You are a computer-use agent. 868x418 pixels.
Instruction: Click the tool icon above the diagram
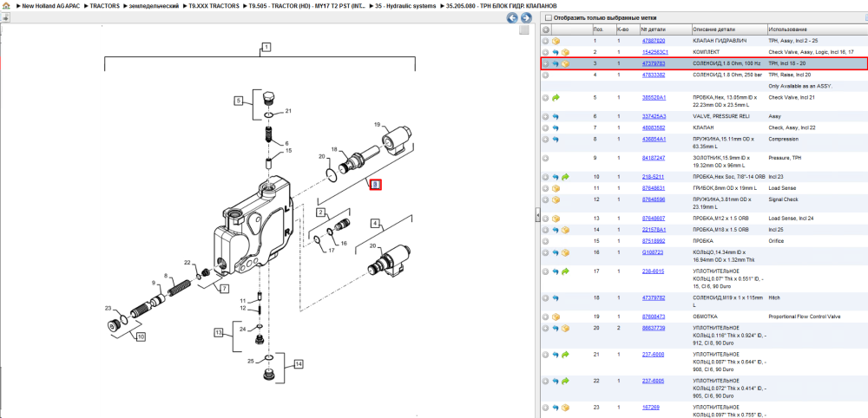[5, 17]
